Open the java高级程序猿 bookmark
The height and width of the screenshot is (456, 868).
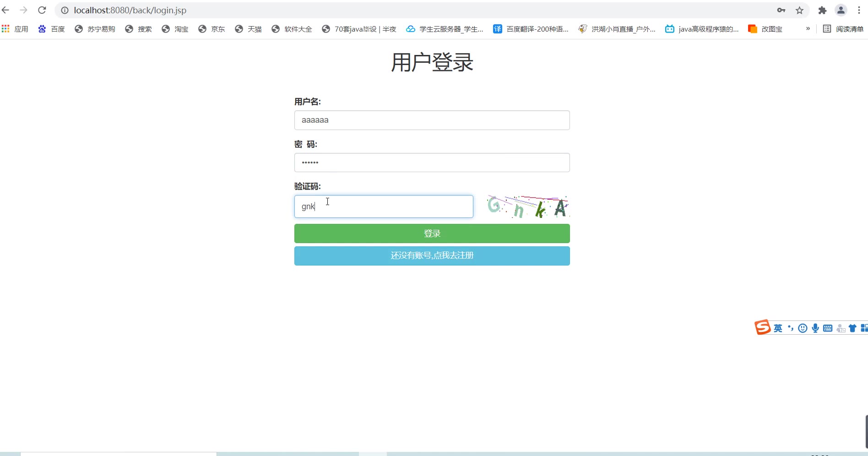(x=702, y=29)
